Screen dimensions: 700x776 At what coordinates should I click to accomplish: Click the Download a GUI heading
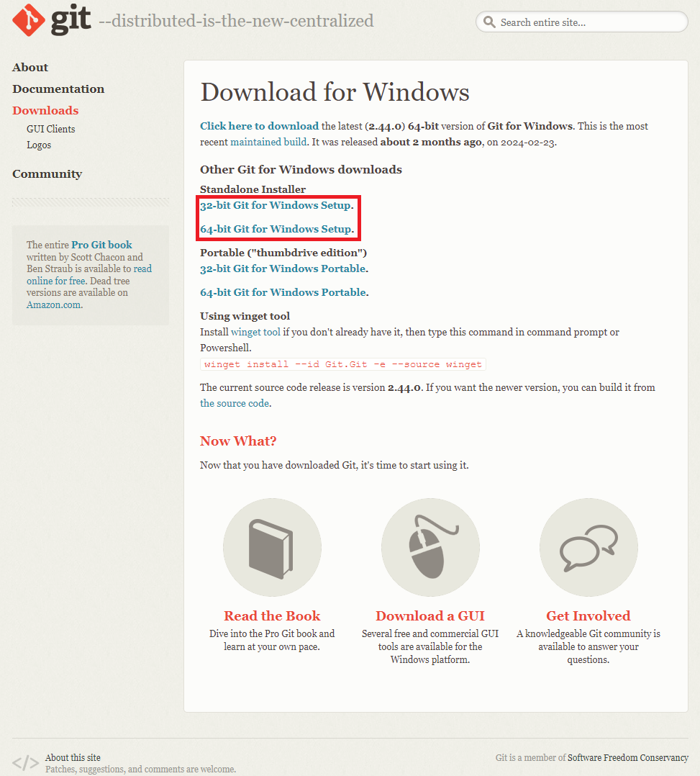point(430,615)
